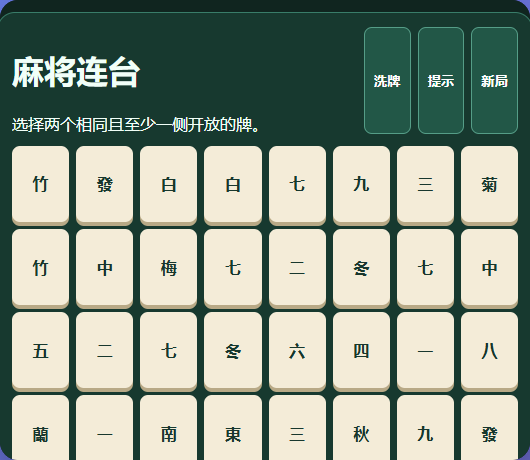Select the 蘭 tile
The width and height of the screenshot is (530, 460).
click(41, 429)
